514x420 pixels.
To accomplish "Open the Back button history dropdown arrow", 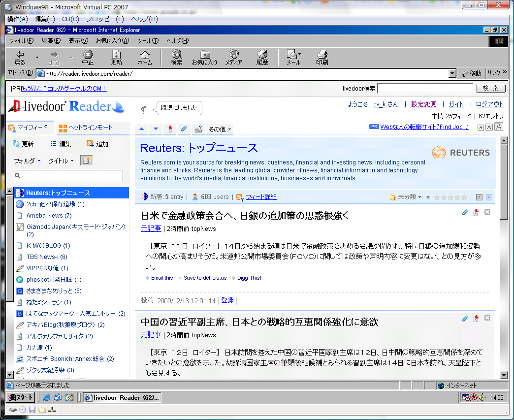I will coord(37,58).
